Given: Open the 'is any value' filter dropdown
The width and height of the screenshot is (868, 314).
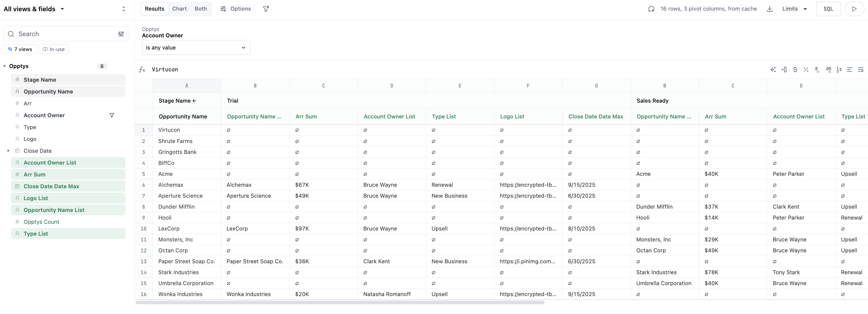Looking at the screenshot, I should (x=195, y=48).
